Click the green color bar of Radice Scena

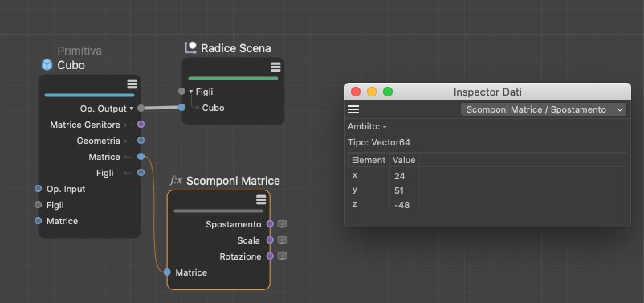pyautogui.click(x=233, y=78)
